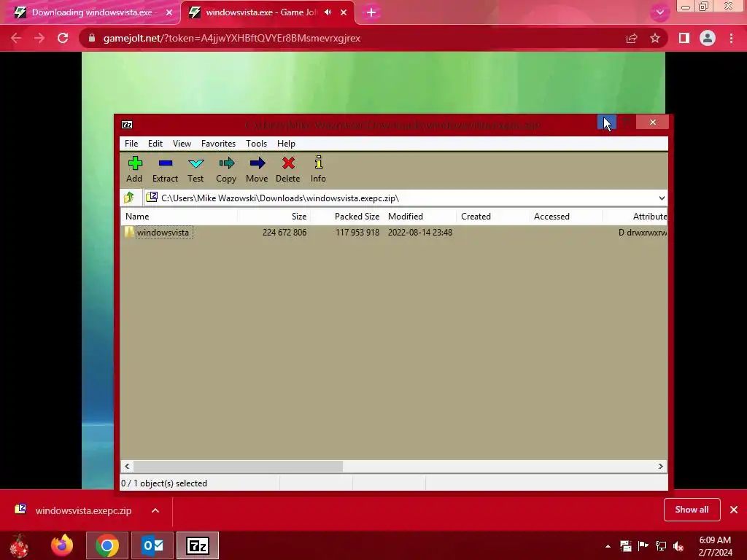
Task: Sort list by Packed Size column
Action: click(347, 216)
